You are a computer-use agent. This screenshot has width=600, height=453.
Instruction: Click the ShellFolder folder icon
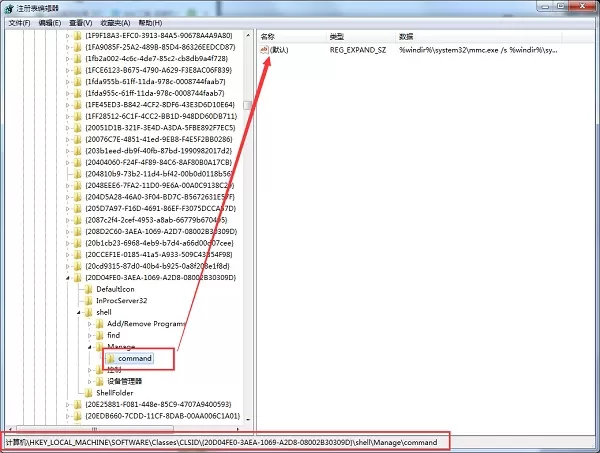88,393
